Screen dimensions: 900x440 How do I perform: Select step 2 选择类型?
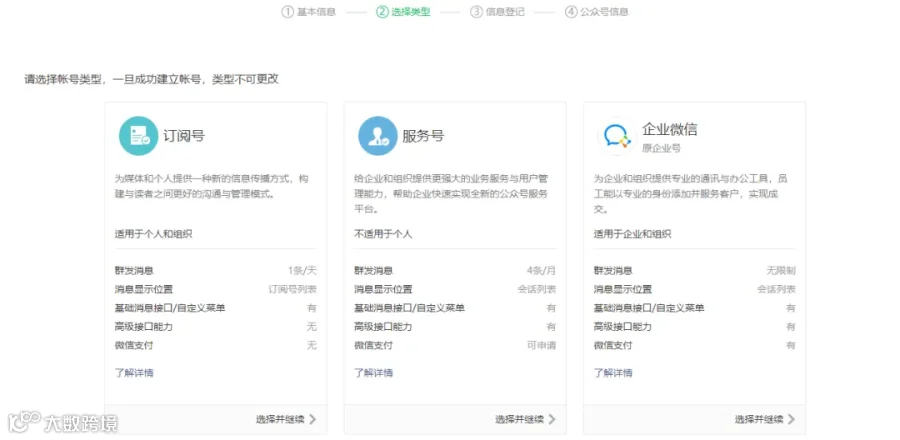[403, 11]
